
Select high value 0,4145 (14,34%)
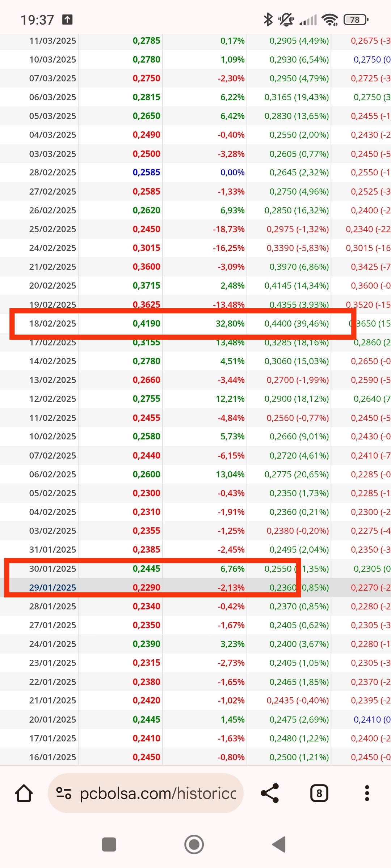297,285
